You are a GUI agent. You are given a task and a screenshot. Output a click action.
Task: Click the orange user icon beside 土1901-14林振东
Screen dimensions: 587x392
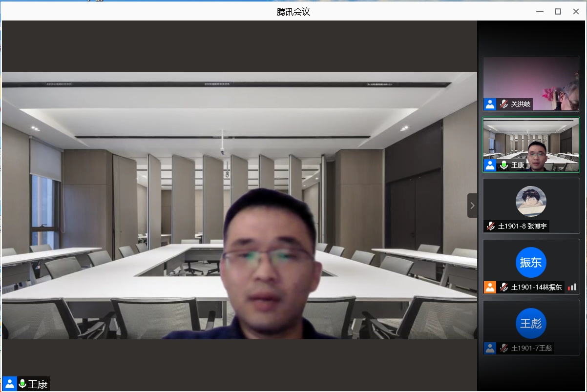pos(490,287)
